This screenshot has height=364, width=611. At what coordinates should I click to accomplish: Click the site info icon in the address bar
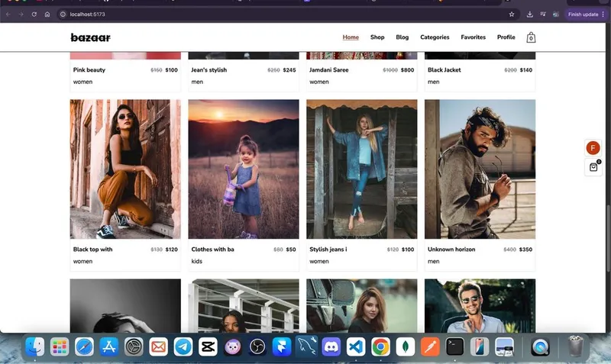coord(63,14)
